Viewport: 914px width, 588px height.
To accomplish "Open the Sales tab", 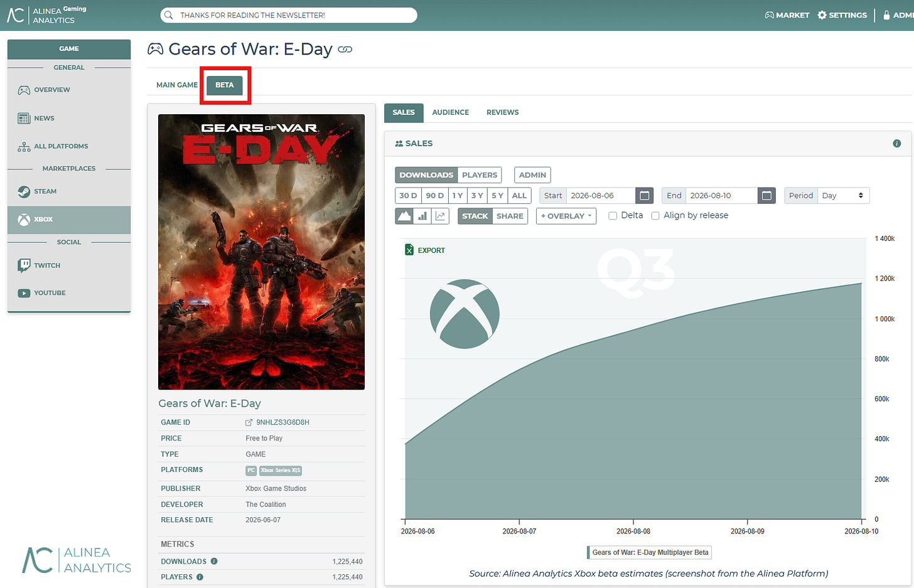I will tap(404, 112).
